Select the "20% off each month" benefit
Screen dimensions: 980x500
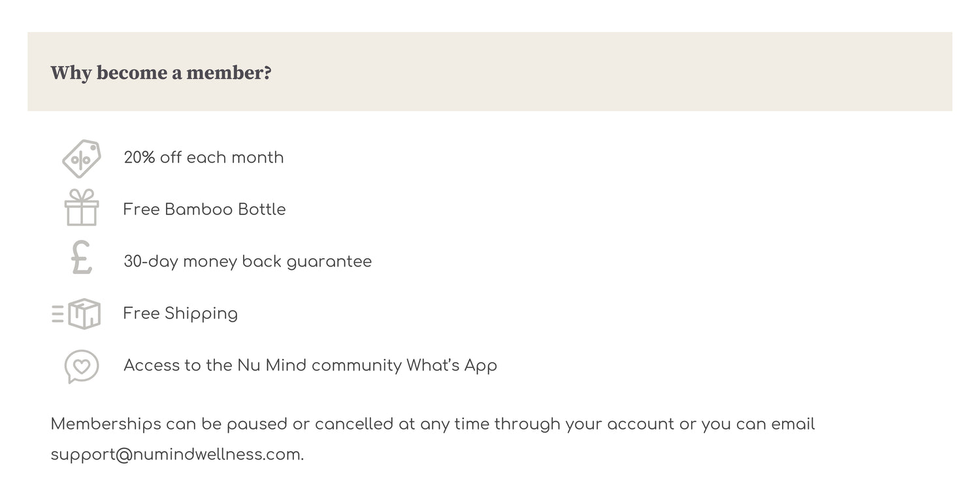pyautogui.click(x=203, y=158)
